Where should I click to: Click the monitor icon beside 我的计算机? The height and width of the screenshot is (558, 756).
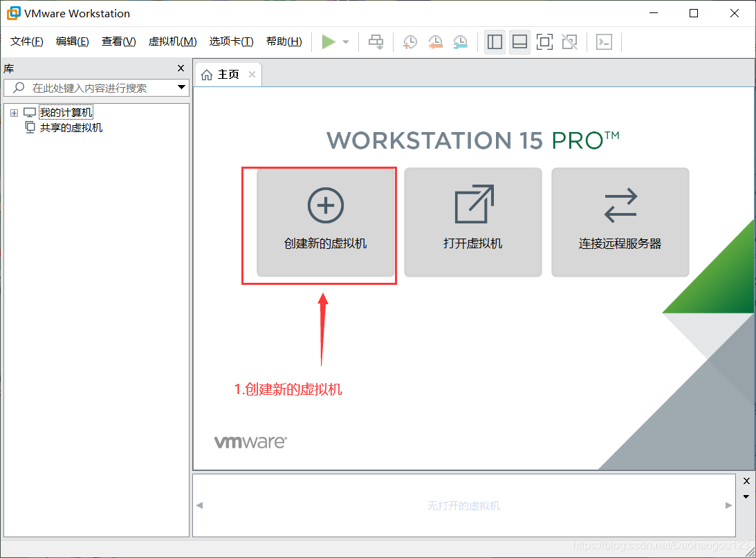point(30,113)
